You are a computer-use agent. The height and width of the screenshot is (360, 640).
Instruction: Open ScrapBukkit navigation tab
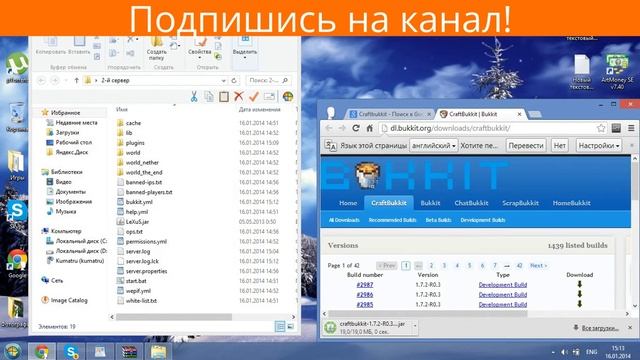[x=520, y=203]
